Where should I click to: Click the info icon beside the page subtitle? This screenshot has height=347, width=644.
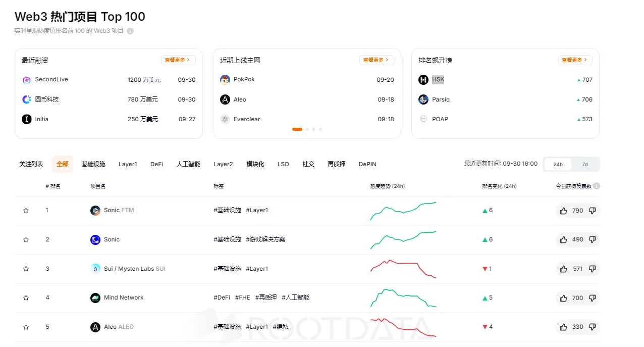tap(130, 31)
